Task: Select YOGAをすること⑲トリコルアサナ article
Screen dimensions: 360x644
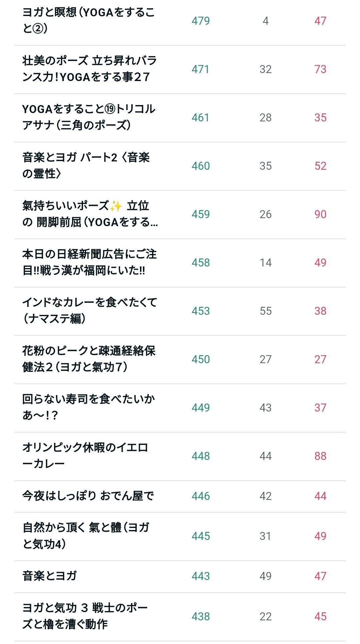Action: [x=89, y=117]
